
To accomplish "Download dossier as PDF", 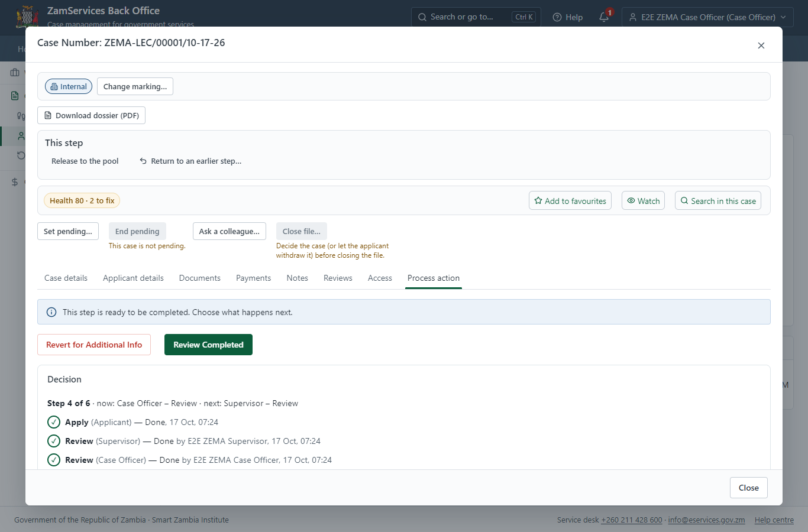I will click(91, 115).
